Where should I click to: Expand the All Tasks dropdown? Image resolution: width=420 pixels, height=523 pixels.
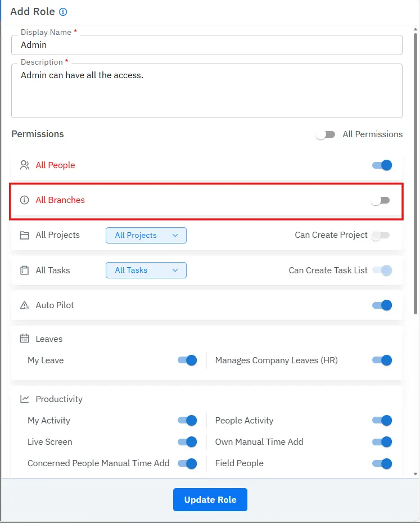[x=146, y=270]
